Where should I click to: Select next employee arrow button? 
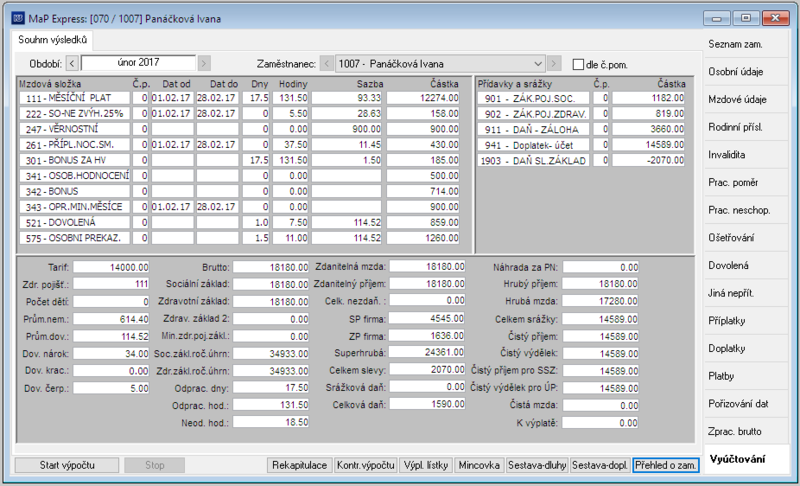coord(554,64)
